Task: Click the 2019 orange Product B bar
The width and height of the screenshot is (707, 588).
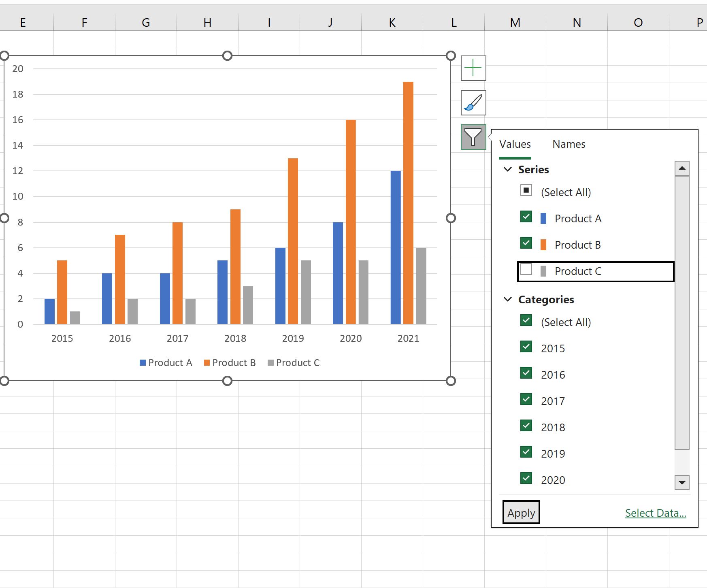Action: (x=293, y=241)
